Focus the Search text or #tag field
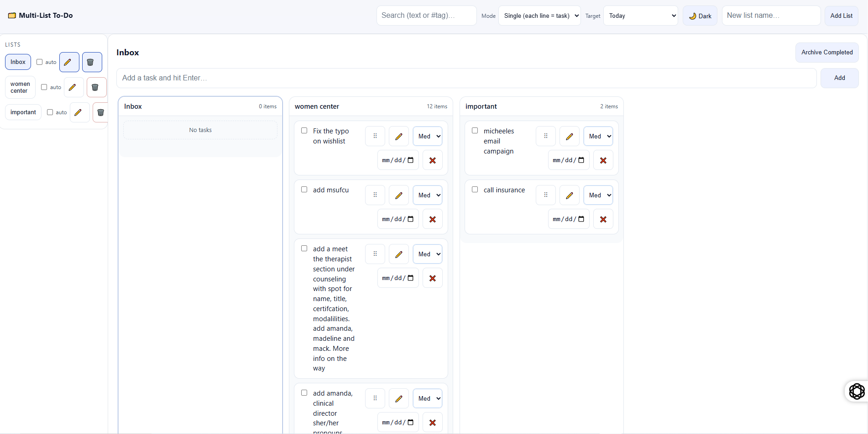Viewport: 868px width, 434px height. pyautogui.click(x=427, y=16)
